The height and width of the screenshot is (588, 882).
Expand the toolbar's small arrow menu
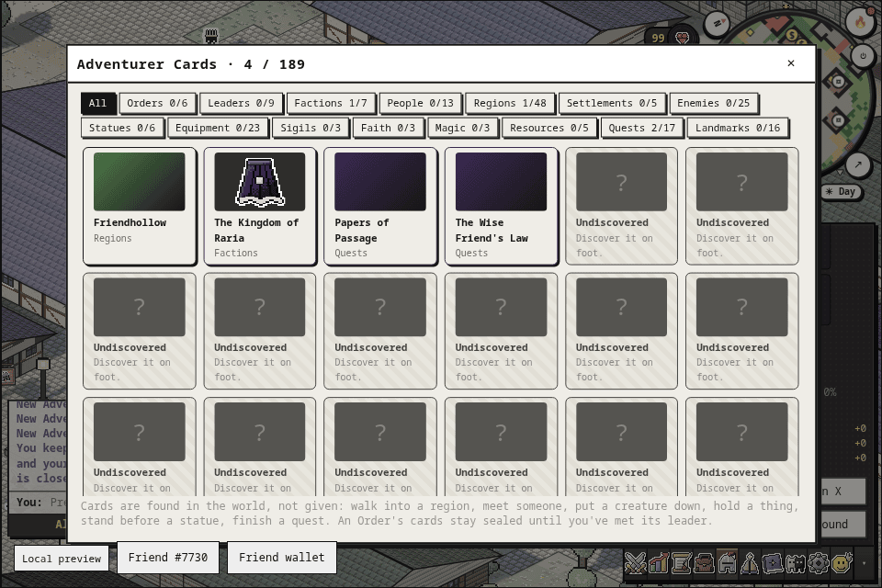click(864, 562)
